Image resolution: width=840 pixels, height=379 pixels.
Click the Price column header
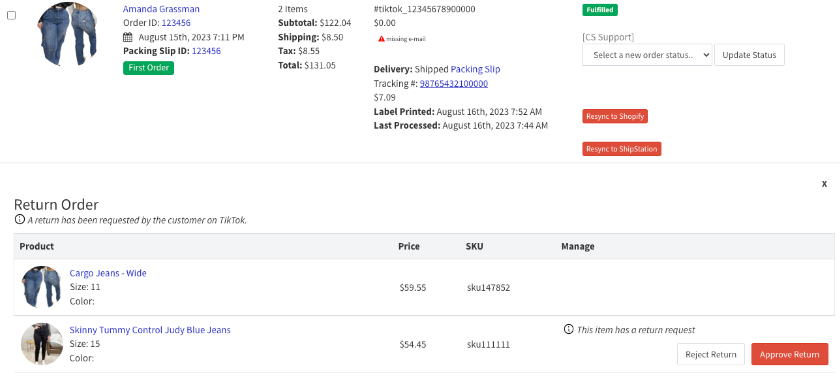(x=409, y=247)
